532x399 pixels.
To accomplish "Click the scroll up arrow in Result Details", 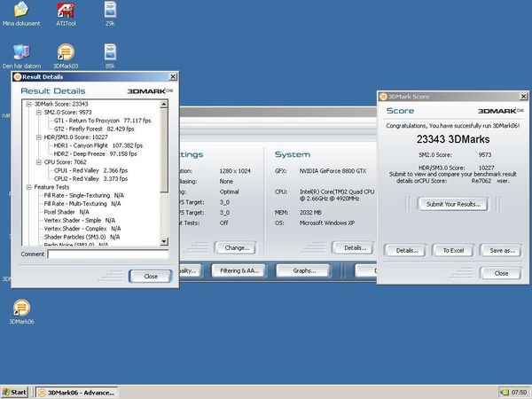I will point(164,104).
